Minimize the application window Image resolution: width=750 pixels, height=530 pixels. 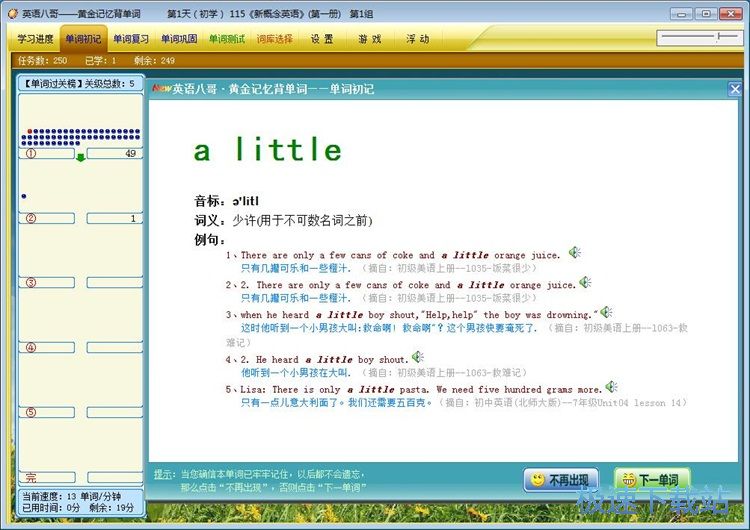682,14
